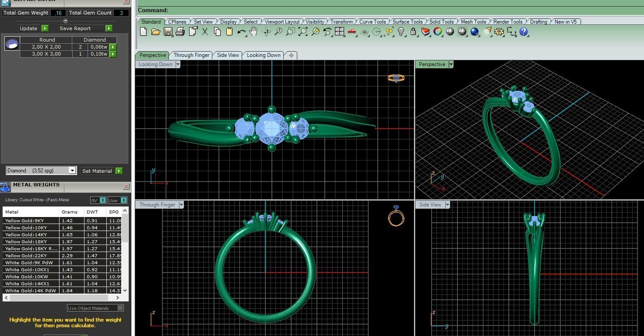Click the Copy icon in Standard toolbar

coord(217,31)
